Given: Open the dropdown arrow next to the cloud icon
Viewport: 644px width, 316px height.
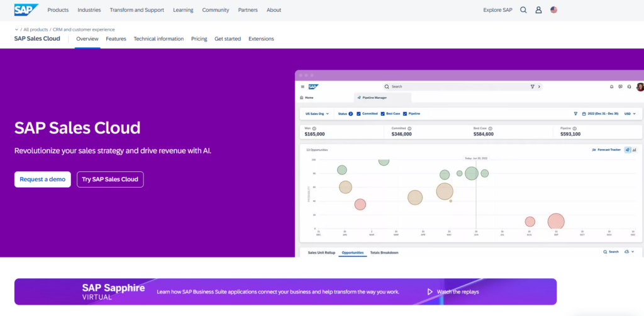Looking at the screenshot, I should pyautogui.click(x=633, y=252).
